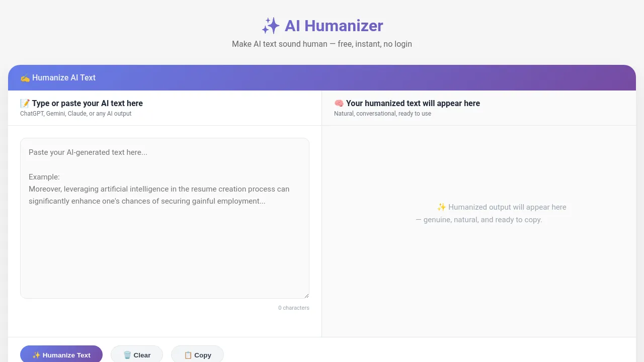
Task: Click the trash can icon on Clear button
Action: click(x=127, y=355)
